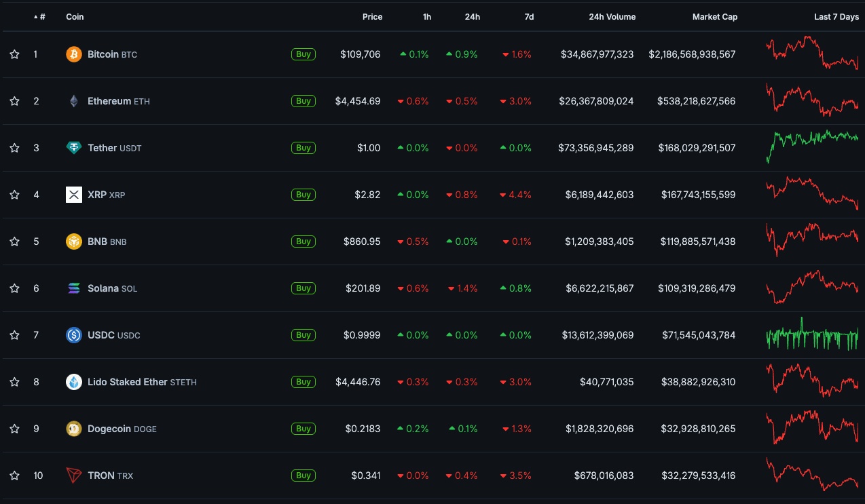Favorite Ethereum with its star
This screenshot has width=865, height=504.
coord(14,101)
